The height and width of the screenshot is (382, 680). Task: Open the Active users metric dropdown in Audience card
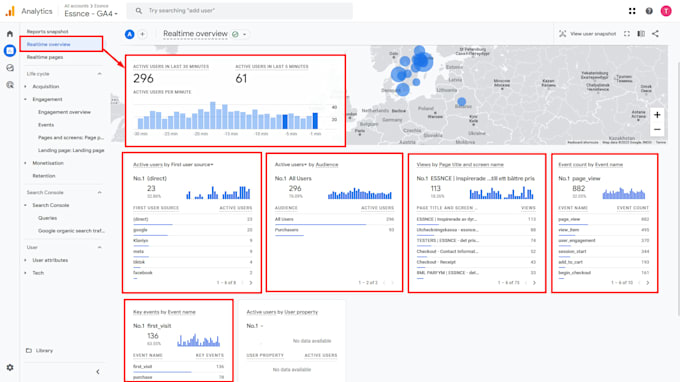[x=291, y=165]
